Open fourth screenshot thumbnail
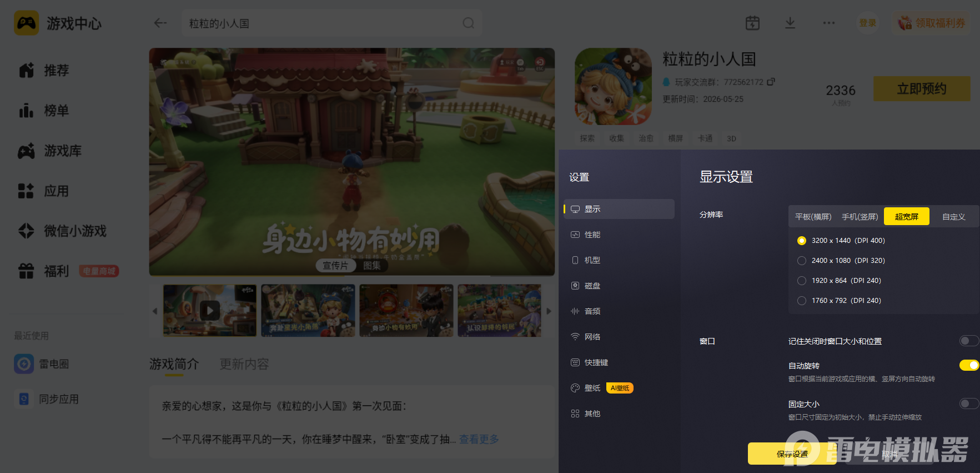The width and height of the screenshot is (980, 473). (x=500, y=310)
